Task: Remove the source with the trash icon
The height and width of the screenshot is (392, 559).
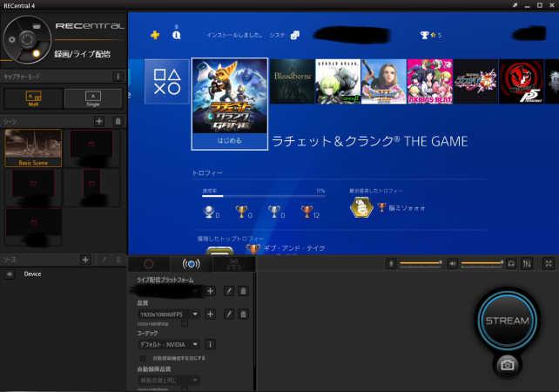Action: pyautogui.click(x=118, y=260)
